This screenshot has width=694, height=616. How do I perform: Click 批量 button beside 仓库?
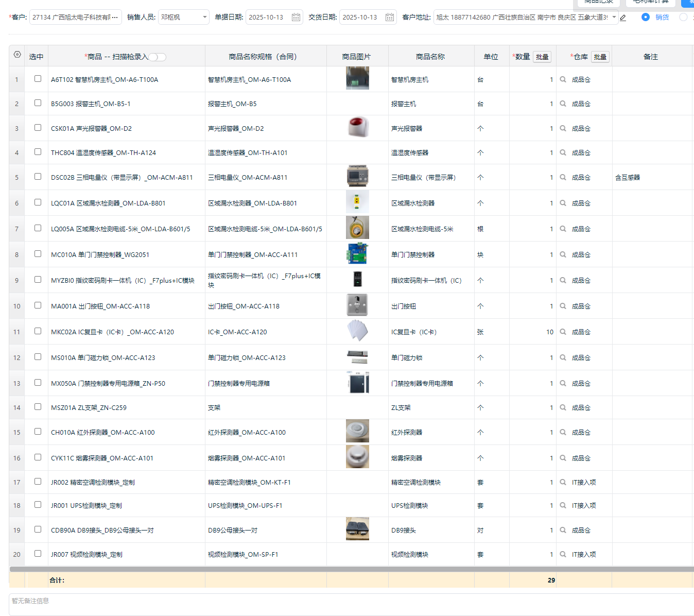click(x=600, y=57)
